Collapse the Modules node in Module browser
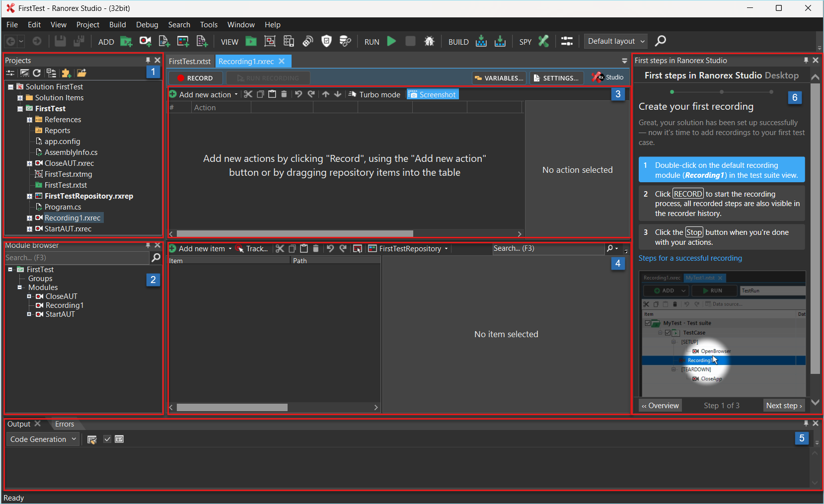824x504 pixels. (x=20, y=288)
